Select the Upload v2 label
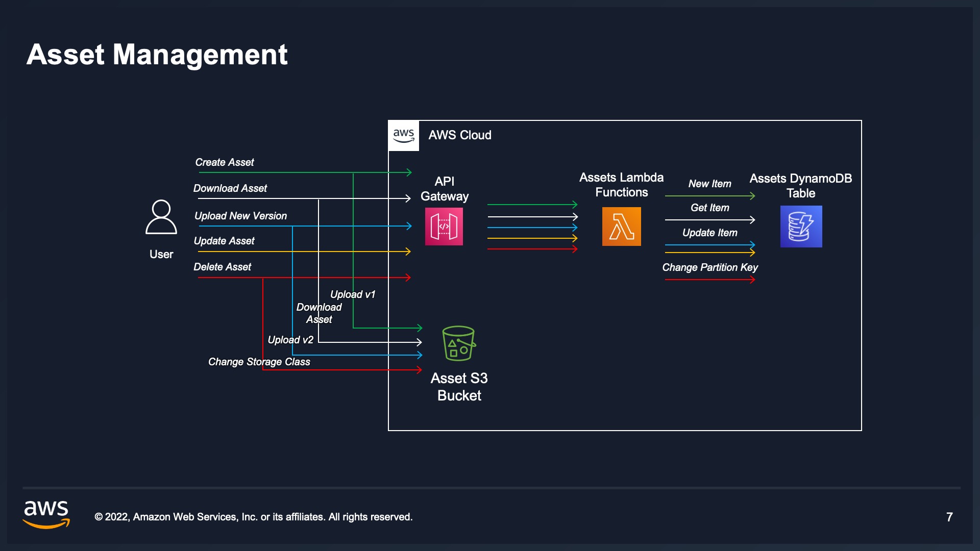 coord(290,340)
